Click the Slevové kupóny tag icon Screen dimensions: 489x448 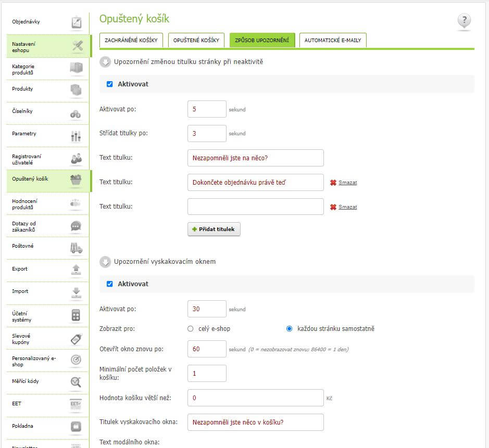click(77, 339)
